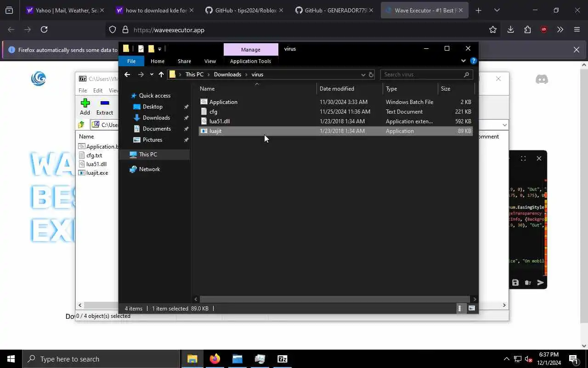Image resolution: width=588 pixels, height=368 pixels.
Task: Open a new Firefox tab
Action: [x=479, y=10]
